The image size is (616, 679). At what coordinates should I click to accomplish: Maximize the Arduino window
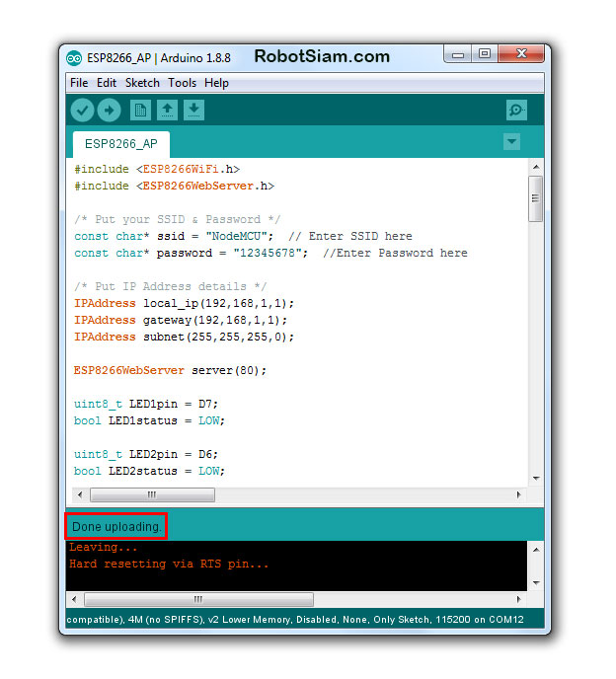pos(485,53)
